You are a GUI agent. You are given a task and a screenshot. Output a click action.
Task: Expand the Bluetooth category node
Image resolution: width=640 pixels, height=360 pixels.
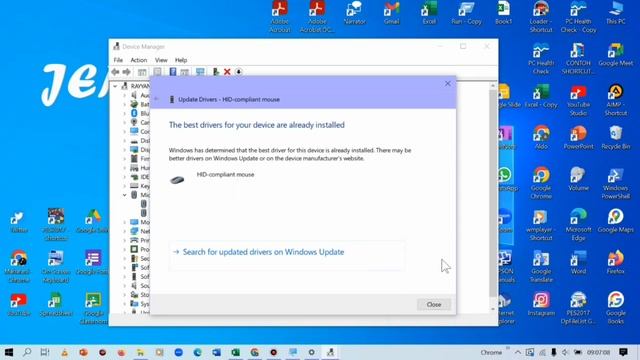125,113
